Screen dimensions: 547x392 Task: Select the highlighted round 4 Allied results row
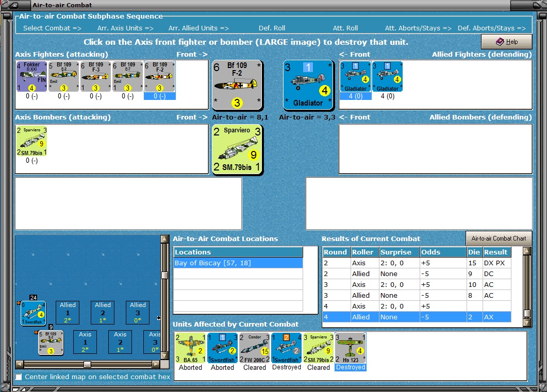(417, 317)
